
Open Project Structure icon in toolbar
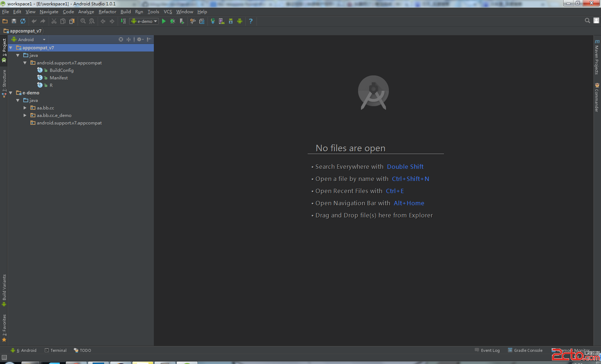tap(202, 21)
